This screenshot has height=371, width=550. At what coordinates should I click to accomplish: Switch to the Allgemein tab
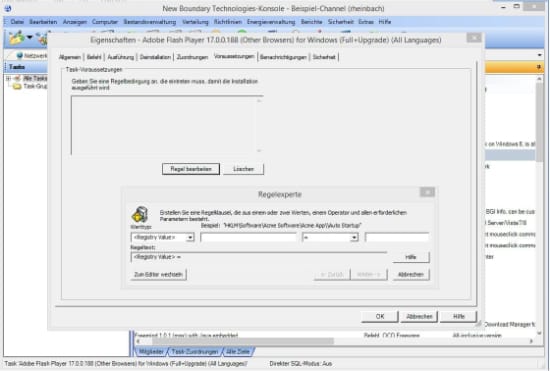pos(70,57)
